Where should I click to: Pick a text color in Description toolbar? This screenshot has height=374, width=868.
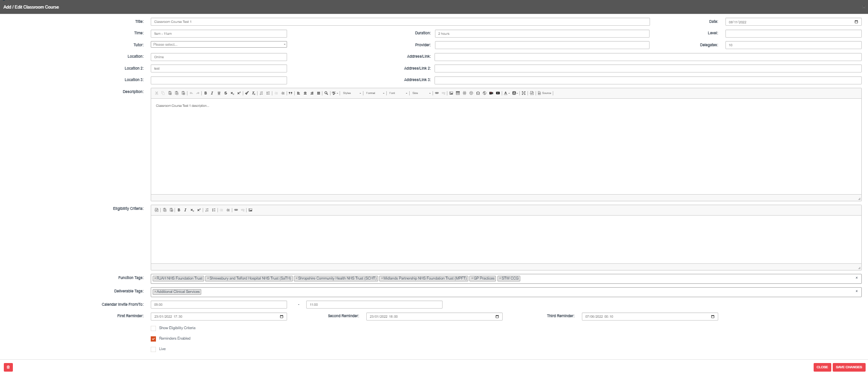tap(506, 93)
